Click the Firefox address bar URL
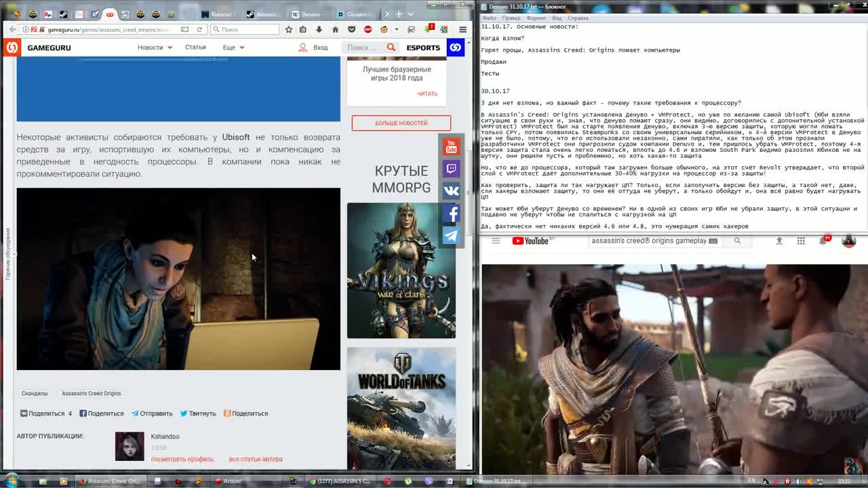The image size is (868, 488). coord(107,30)
